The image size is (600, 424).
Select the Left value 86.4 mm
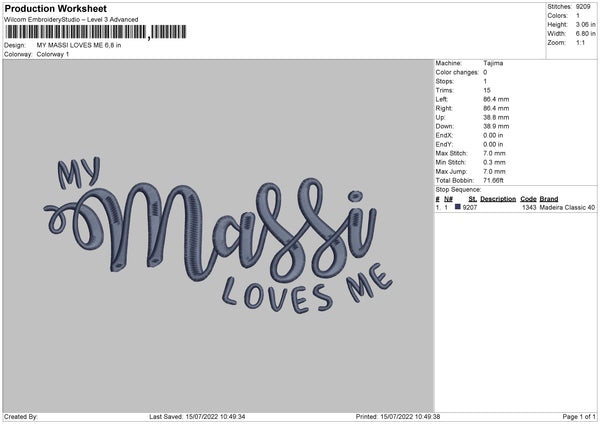click(496, 99)
